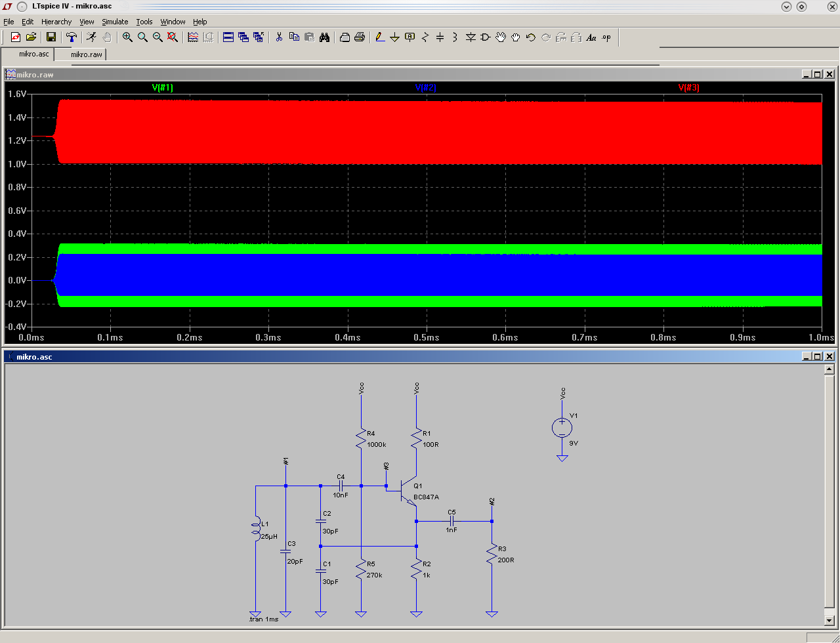
Task: Select the Move hand tool
Action: [501, 37]
